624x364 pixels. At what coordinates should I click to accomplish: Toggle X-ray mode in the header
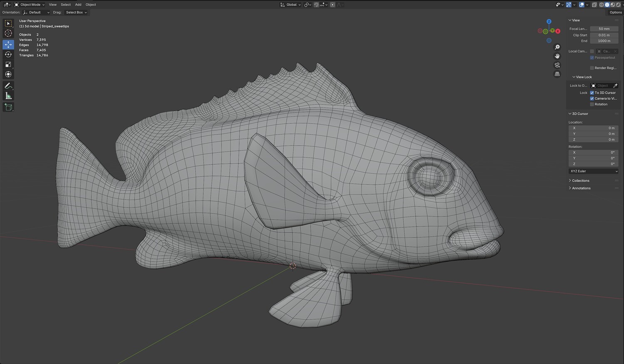[594, 5]
